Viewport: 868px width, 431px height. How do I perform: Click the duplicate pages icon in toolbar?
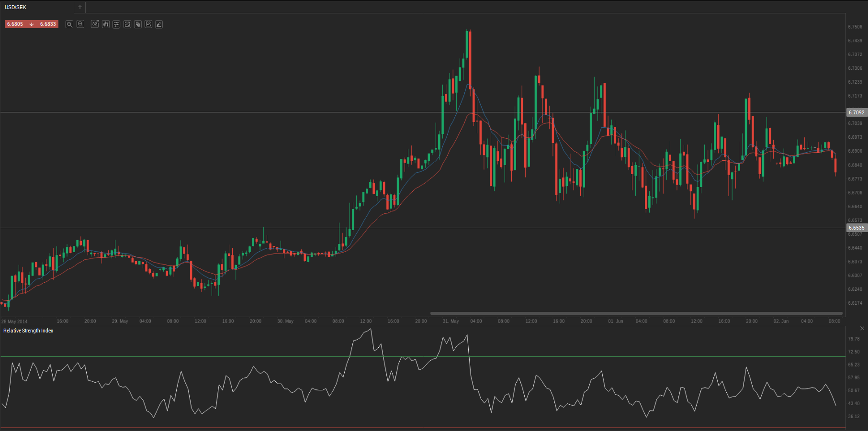pyautogui.click(x=138, y=24)
